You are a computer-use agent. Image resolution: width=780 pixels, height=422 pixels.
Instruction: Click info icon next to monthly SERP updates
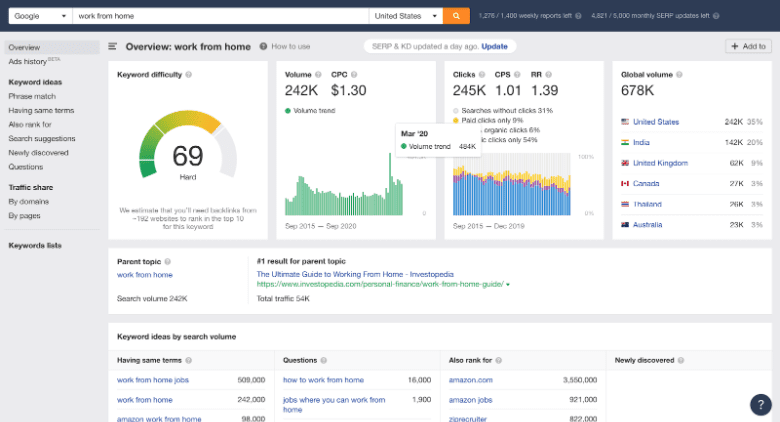pos(716,16)
